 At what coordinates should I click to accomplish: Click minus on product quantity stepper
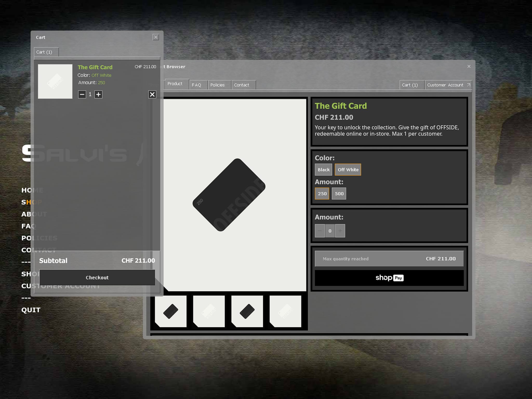point(320,231)
